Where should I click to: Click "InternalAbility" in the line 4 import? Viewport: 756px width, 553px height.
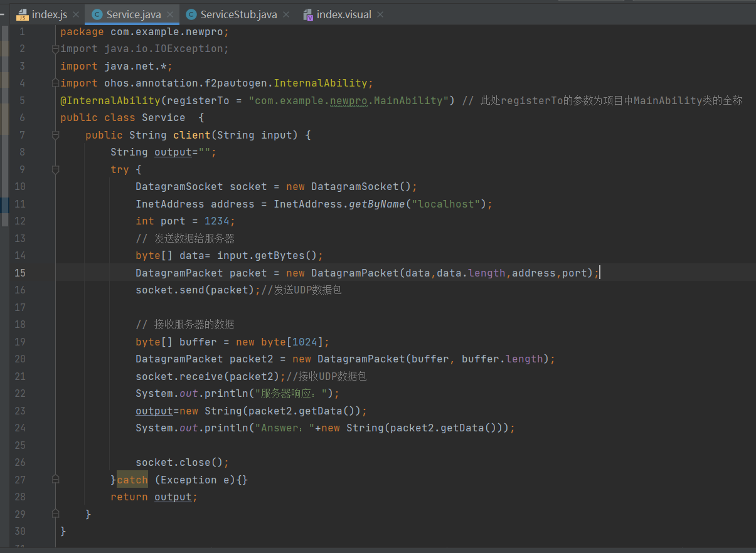pos(321,83)
